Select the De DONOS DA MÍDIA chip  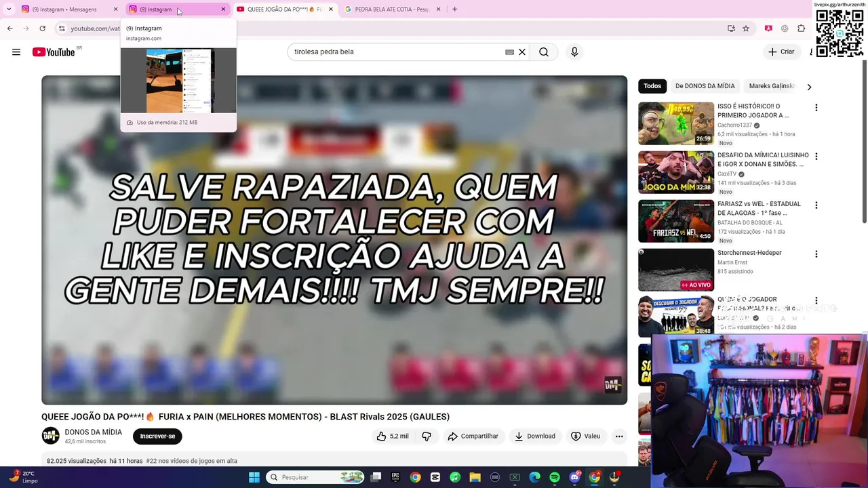(705, 86)
